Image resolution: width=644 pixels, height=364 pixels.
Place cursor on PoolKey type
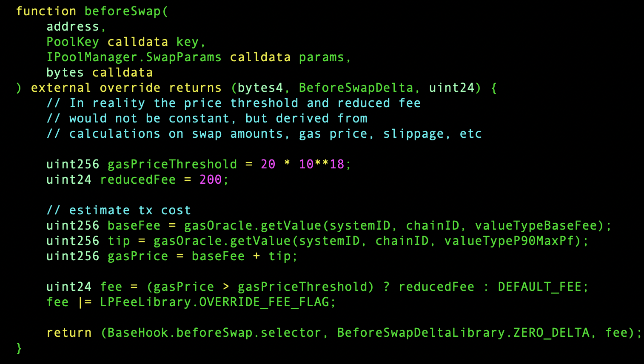point(73,42)
